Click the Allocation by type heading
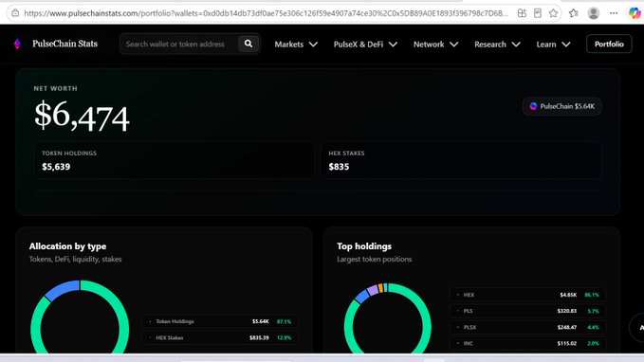This screenshot has height=362, width=644. (x=67, y=246)
